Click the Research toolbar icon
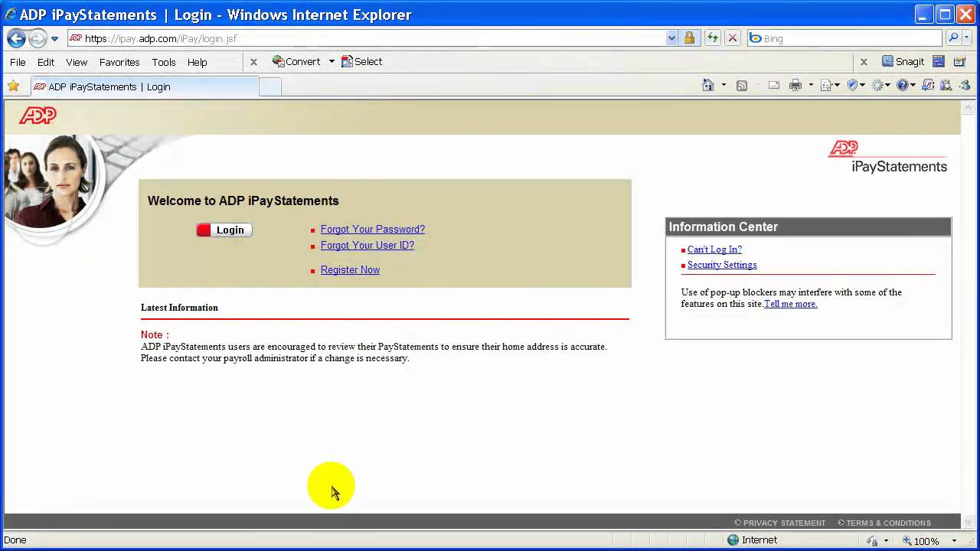Image resolution: width=980 pixels, height=551 pixels. click(x=946, y=86)
